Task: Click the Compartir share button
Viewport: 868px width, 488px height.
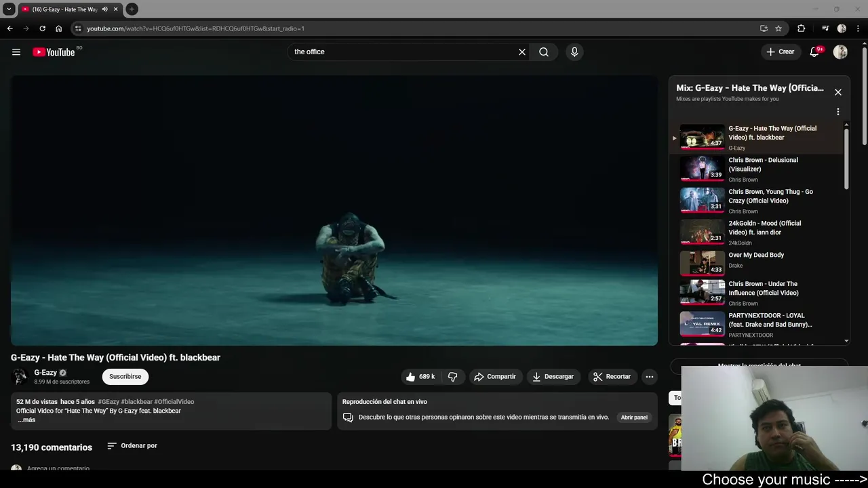Action: (495, 377)
